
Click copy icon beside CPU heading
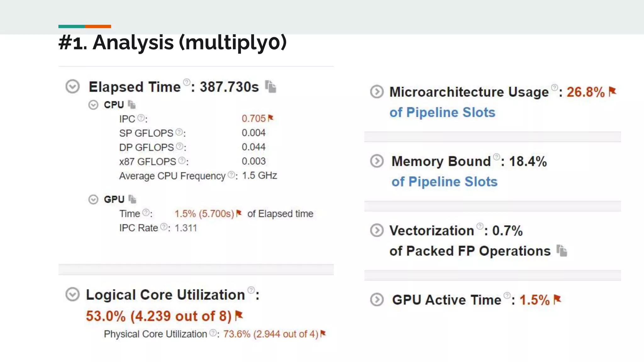(132, 105)
